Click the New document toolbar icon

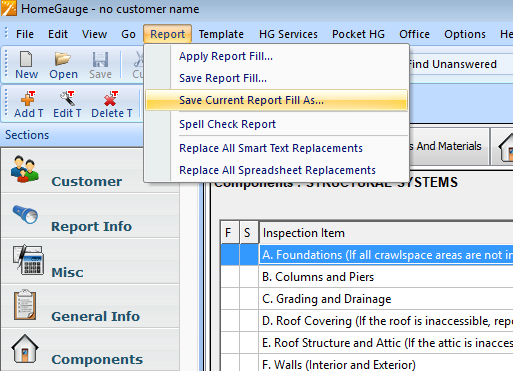(x=26, y=59)
